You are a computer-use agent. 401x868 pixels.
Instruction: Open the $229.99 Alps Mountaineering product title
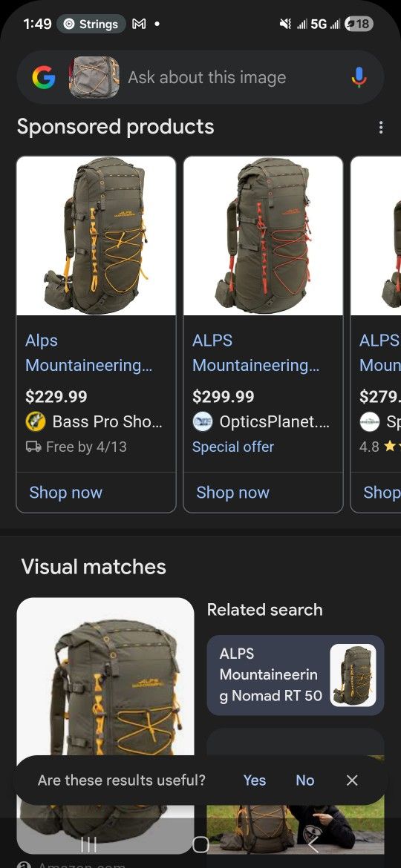pyautogui.click(x=88, y=352)
